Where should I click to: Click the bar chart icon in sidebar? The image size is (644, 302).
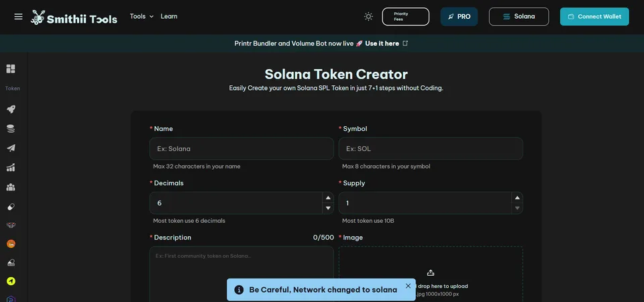(x=11, y=167)
